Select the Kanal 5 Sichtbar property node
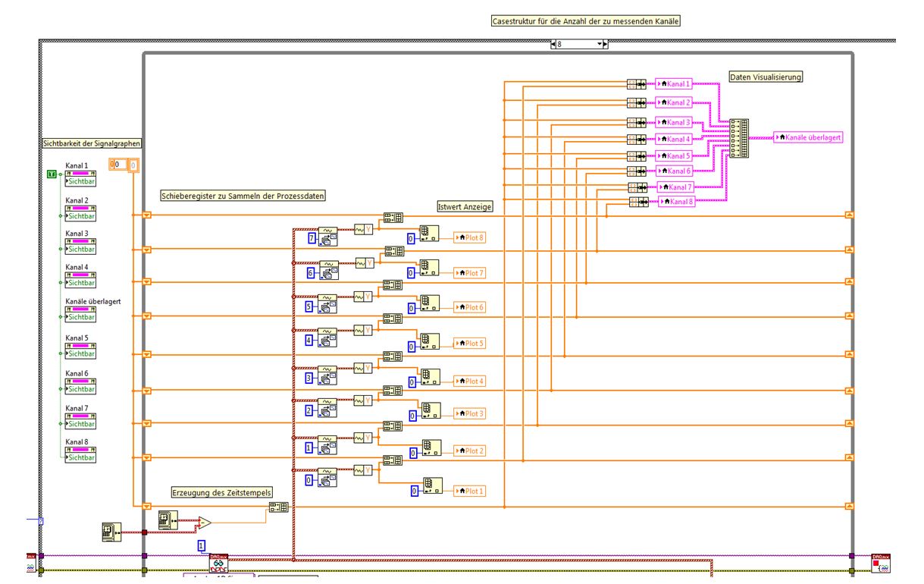Viewport: 924px width, 584px height. (80, 350)
